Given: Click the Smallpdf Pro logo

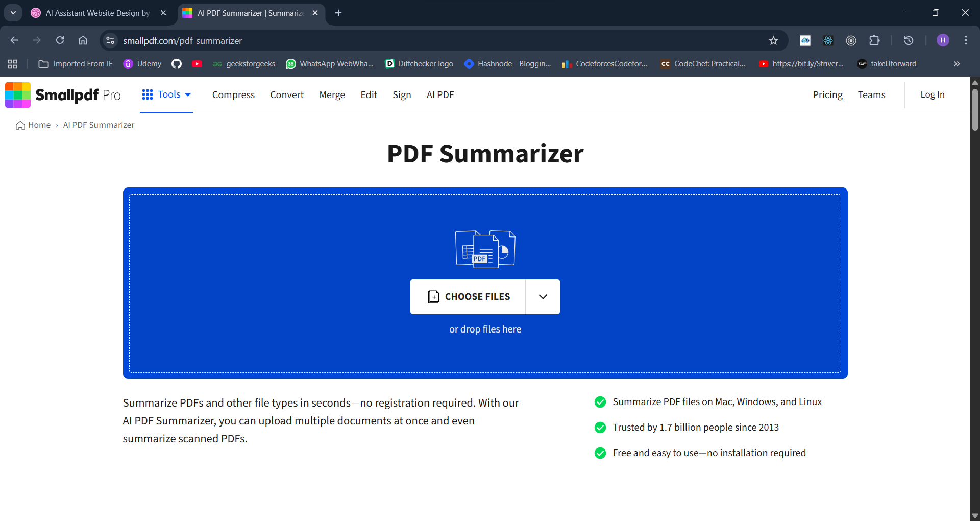Looking at the screenshot, I should (x=63, y=95).
